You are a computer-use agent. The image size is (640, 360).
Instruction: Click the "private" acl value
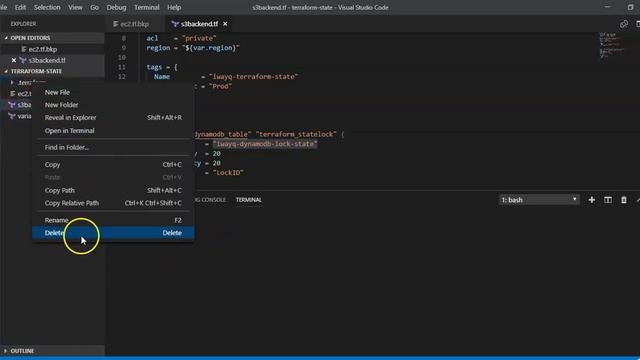(200, 38)
